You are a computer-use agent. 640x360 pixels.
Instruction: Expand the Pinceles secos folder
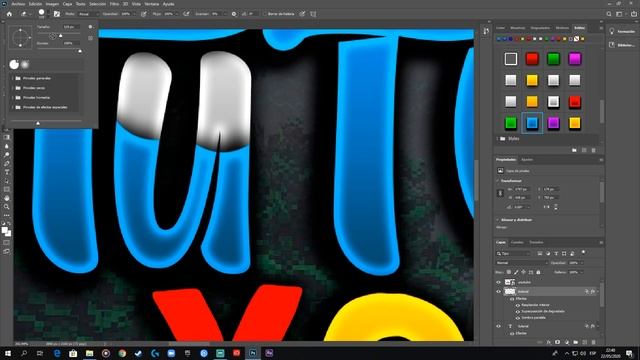pyautogui.click(x=13, y=88)
